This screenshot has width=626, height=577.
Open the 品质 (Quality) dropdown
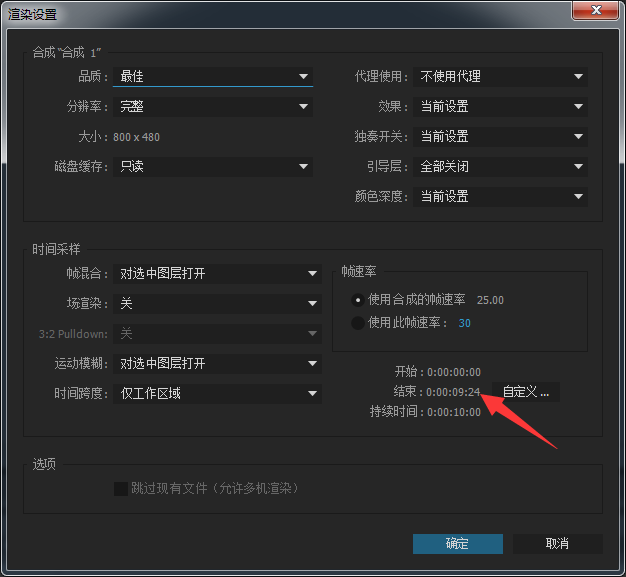pyautogui.click(x=214, y=76)
